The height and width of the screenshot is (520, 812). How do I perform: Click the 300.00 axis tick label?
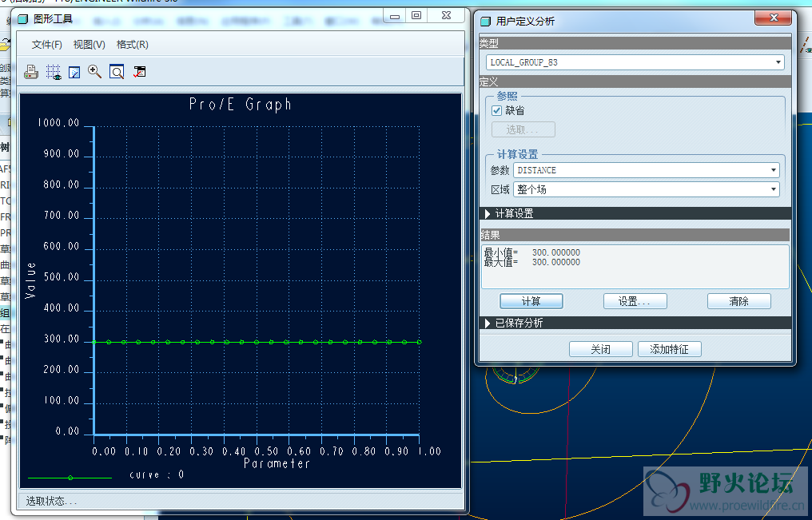click(x=61, y=339)
